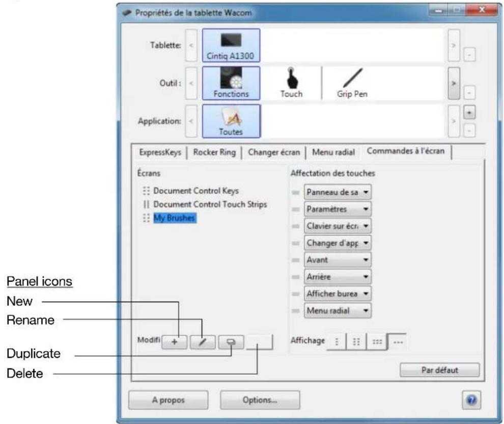Click the Application row left scroll arrow
This screenshot has width=504, height=424.
(191, 121)
